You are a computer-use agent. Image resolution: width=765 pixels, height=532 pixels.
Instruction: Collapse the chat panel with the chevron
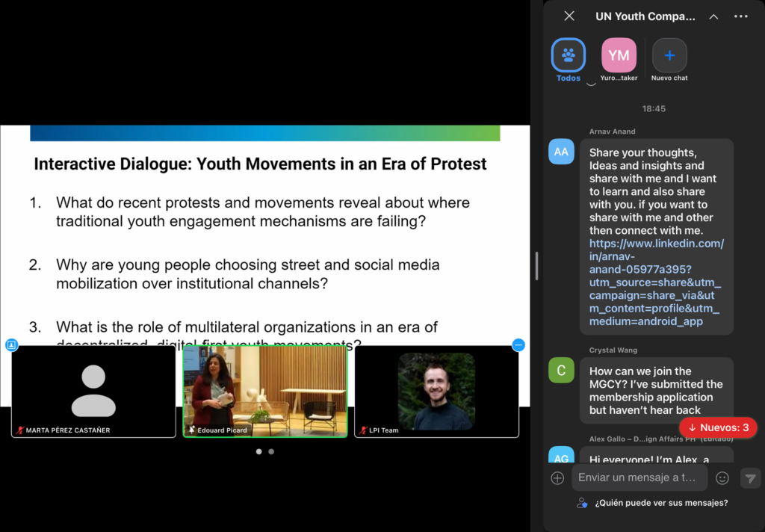(713, 16)
